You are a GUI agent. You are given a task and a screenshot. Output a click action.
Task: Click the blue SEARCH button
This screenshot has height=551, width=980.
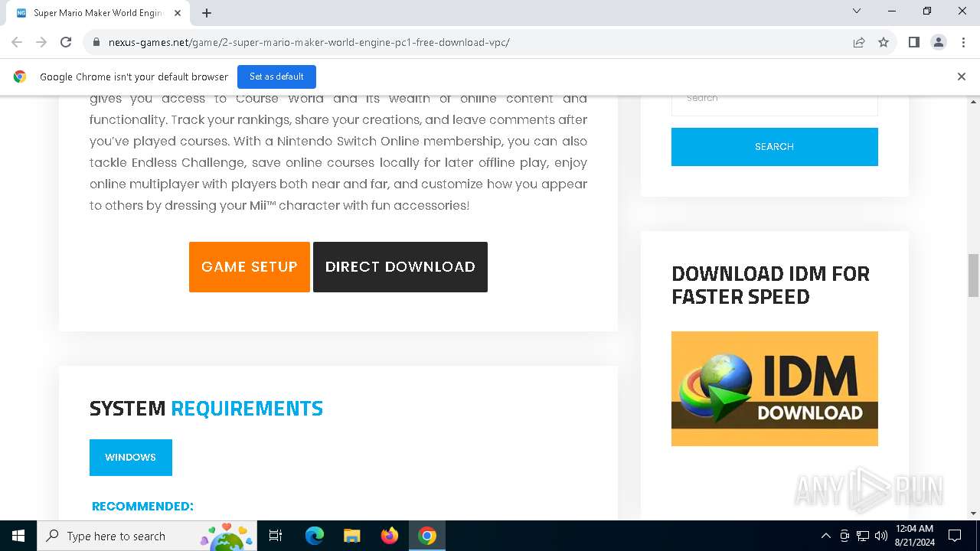point(775,147)
